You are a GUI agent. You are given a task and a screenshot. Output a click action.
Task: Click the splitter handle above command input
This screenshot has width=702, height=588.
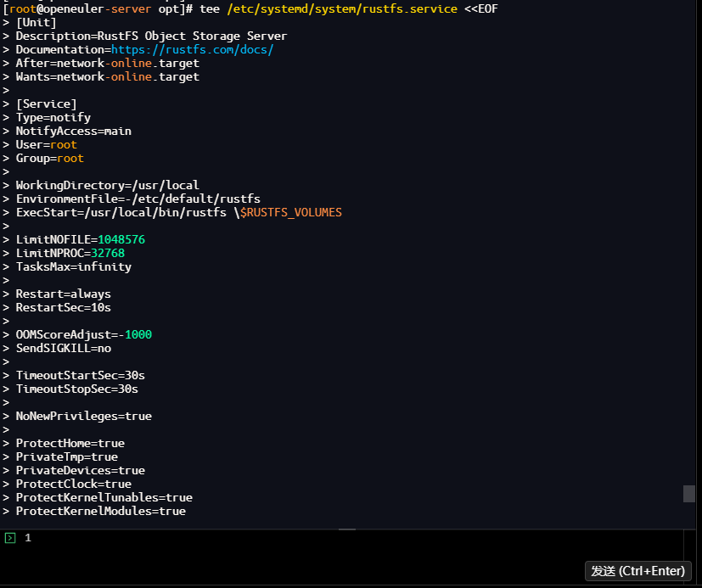(347, 529)
